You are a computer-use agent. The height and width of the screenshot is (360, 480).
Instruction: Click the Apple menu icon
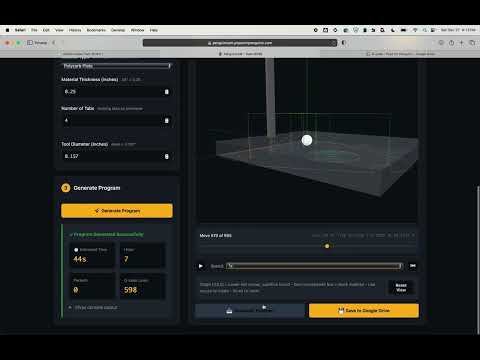[7, 30]
